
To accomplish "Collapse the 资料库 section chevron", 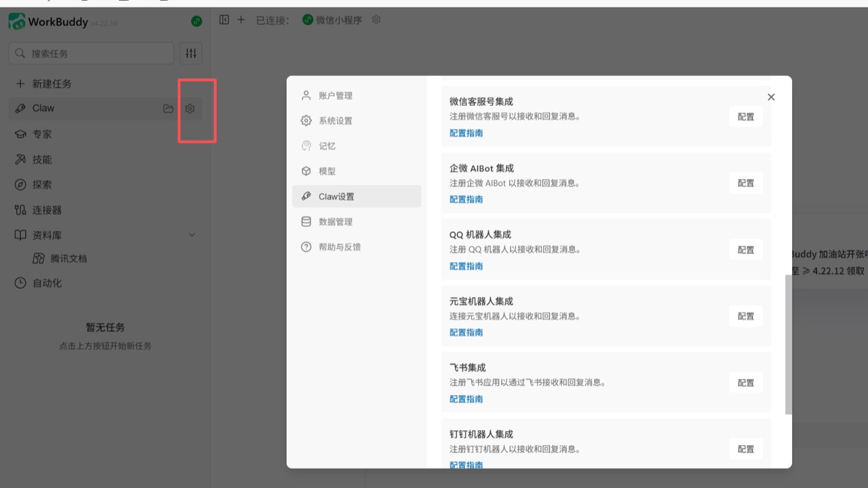I will [192, 235].
